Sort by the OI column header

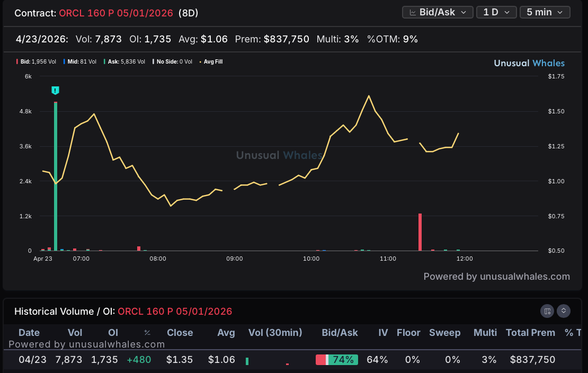(x=113, y=333)
